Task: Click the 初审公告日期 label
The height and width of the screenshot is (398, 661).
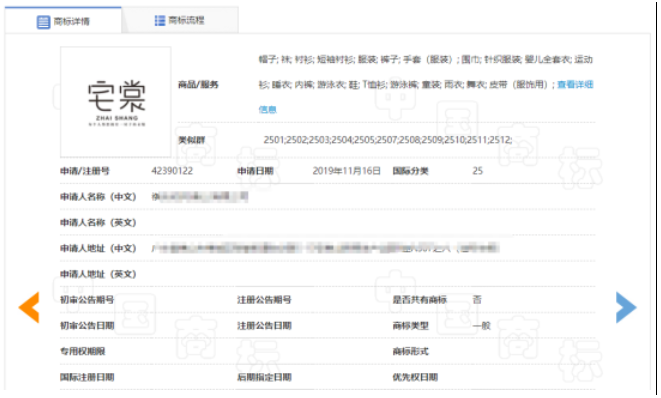Action: tap(87, 326)
